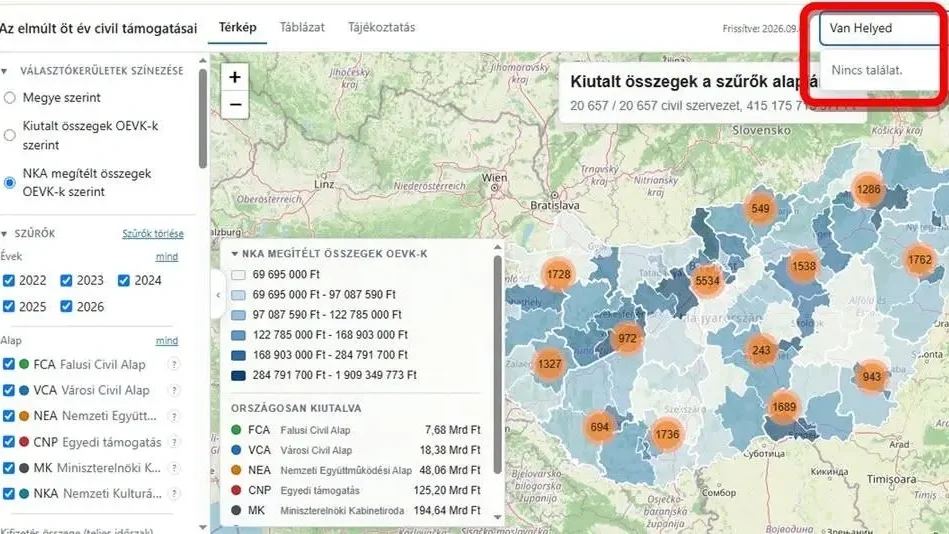Screen dimensions: 949x534
Task: Toggle MK Miniszterelnöki K... checkbox
Action: click(x=8, y=468)
